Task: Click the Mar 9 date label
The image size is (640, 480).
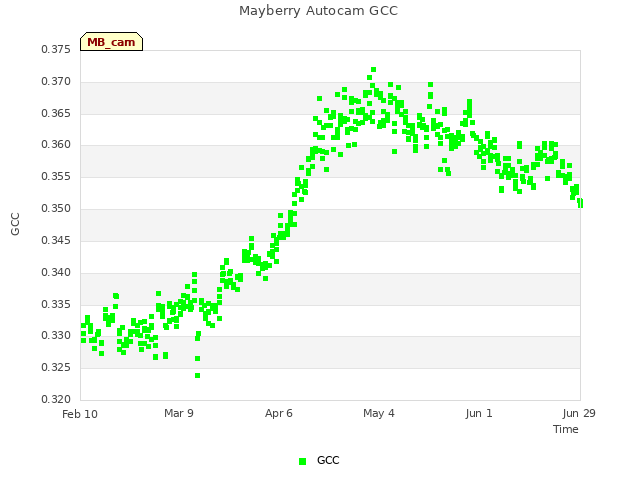Action: (179, 413)
